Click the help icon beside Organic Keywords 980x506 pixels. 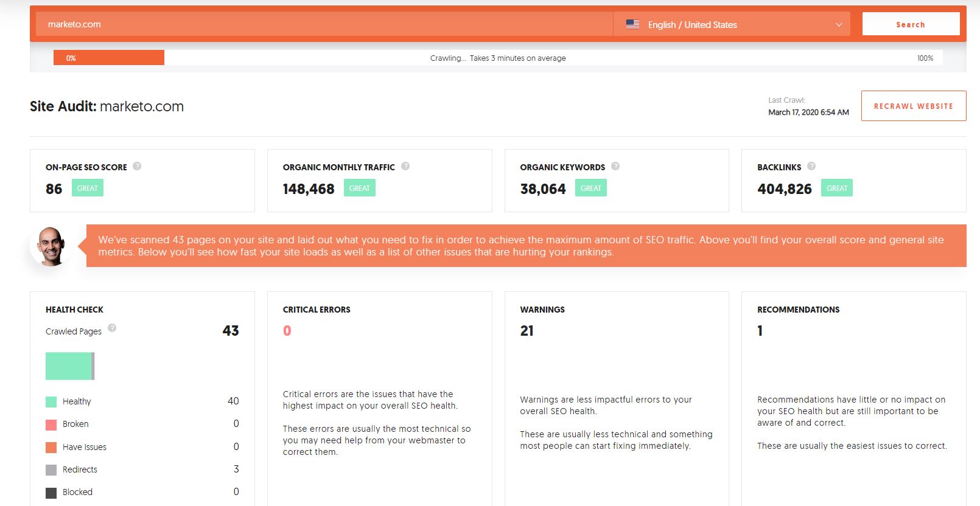pos(615,166)
